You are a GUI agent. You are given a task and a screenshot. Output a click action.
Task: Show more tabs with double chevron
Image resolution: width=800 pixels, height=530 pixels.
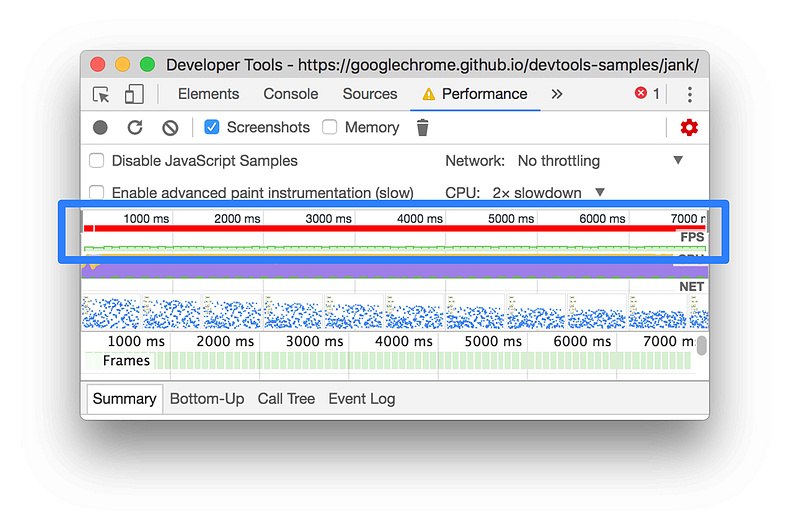coord(557,94)
